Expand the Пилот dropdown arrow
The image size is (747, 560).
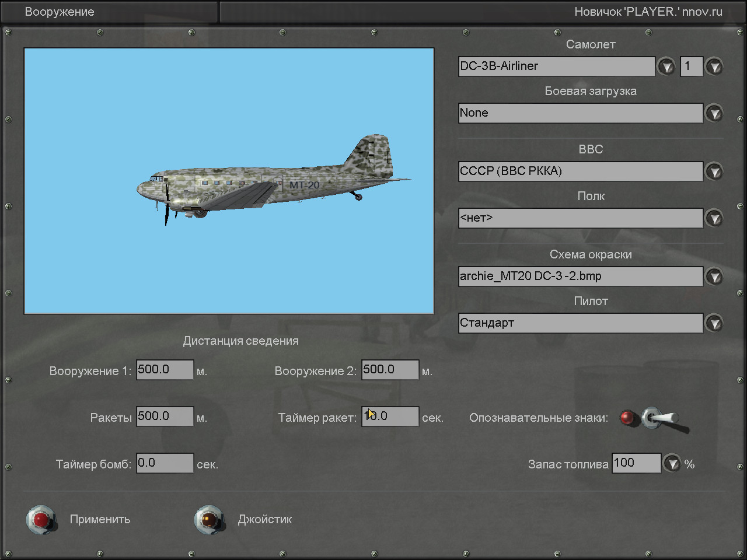(x=714, y=323)
